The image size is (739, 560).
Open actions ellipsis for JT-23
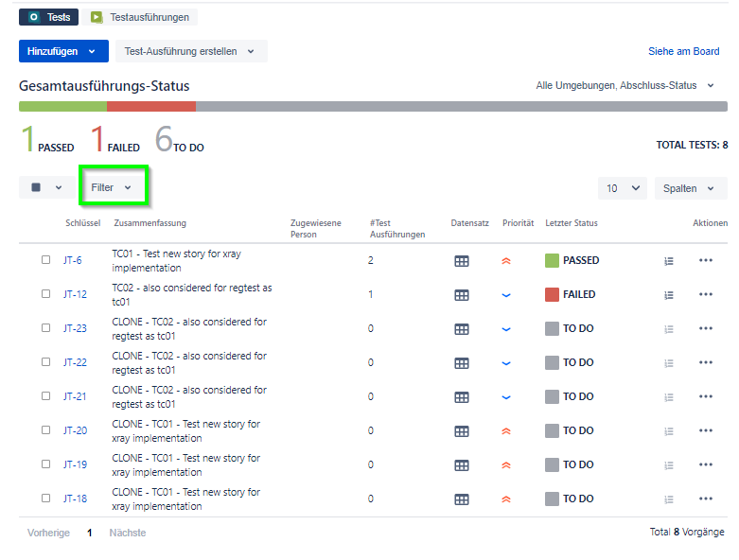coord(706,328)
